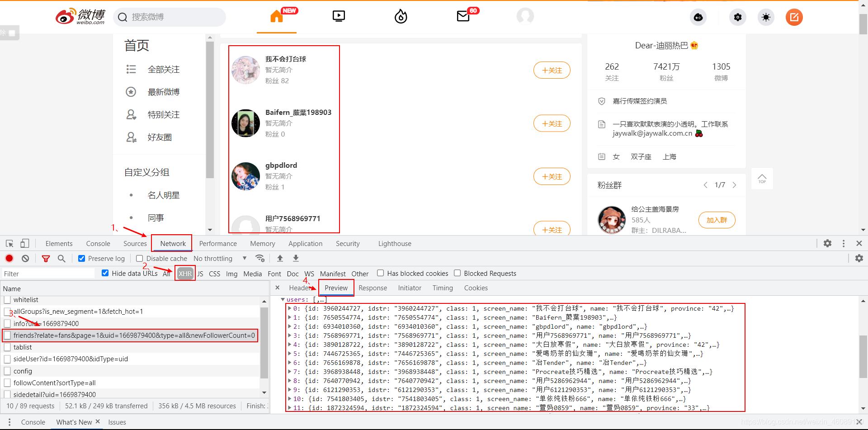Follow user Baifern_蕨葉198903
Image resolution: width=868 pixels, height=430 pixels.
pos(552,123)
